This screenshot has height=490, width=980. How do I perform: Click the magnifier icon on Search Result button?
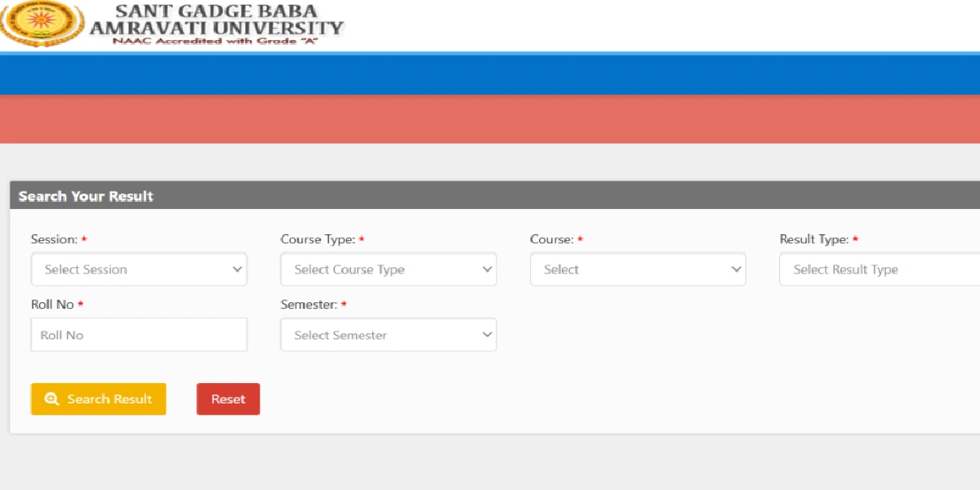tap(51, 399)
